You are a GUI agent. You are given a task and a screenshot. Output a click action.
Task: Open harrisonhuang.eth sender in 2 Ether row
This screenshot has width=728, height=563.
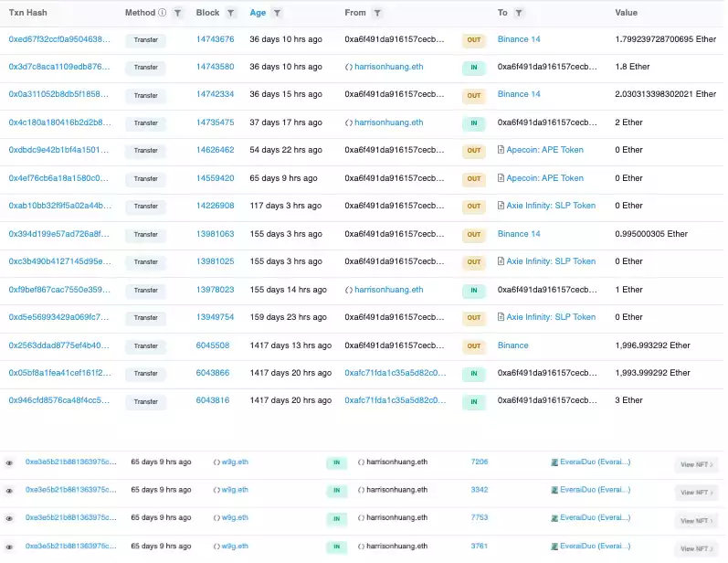click(x=388, y=122)
